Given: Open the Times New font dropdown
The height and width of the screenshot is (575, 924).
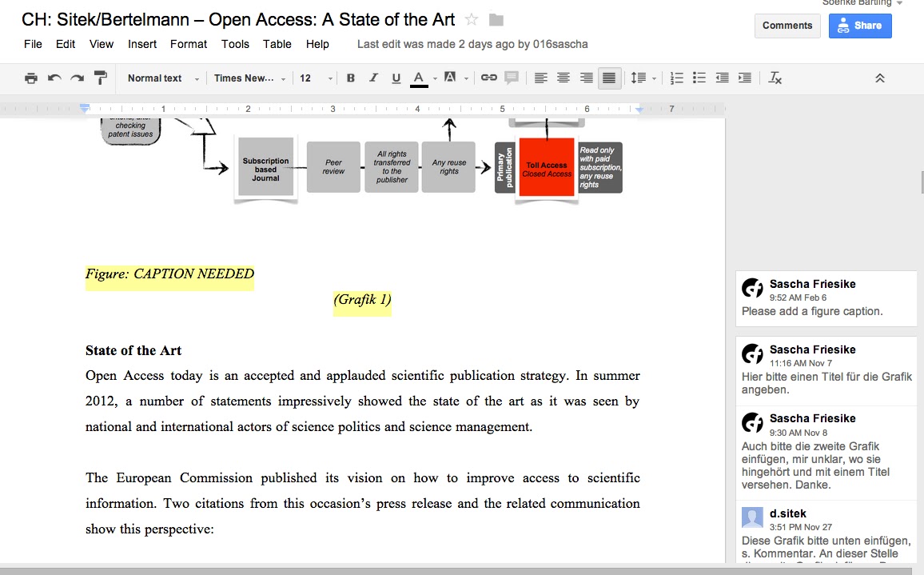Looking at the screenshot, I should pos(250,78).
